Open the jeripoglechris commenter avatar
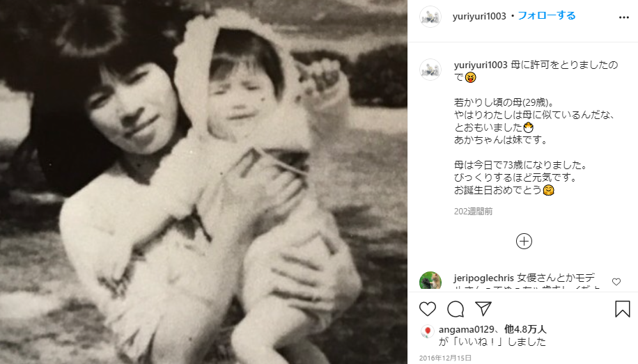The height and width of the screenshot is (364, 638). click(x=430, y=280)
